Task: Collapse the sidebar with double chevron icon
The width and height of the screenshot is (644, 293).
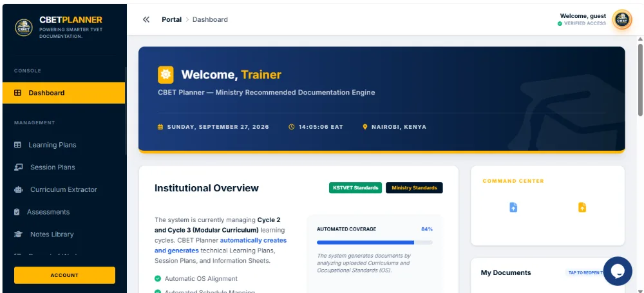Action: [x=146, y=20]
